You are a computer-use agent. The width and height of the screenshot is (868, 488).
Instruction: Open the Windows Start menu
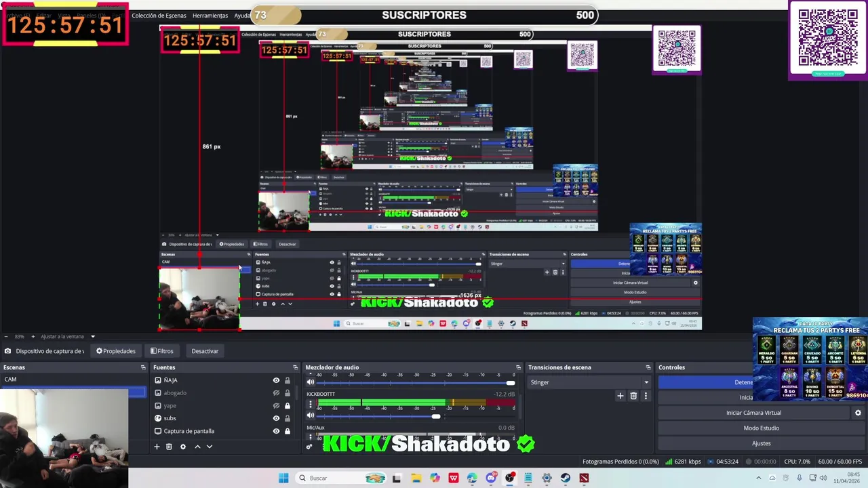[283, 478]
